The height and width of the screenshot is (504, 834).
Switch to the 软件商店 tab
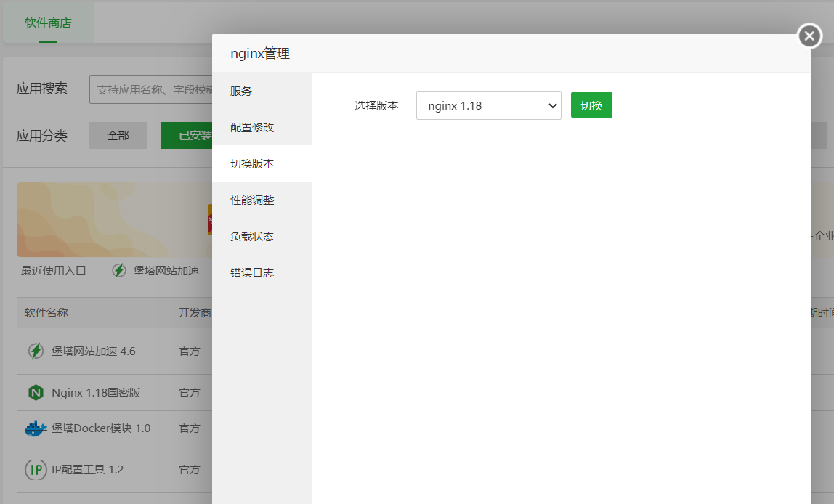pyautogui.click(x=48, y=23)
